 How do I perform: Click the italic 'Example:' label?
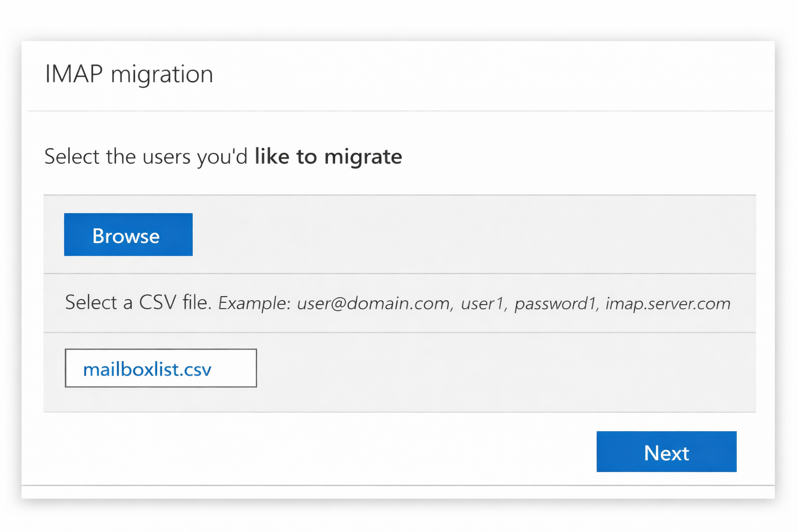pyautogui.click(x=254, y=303)
